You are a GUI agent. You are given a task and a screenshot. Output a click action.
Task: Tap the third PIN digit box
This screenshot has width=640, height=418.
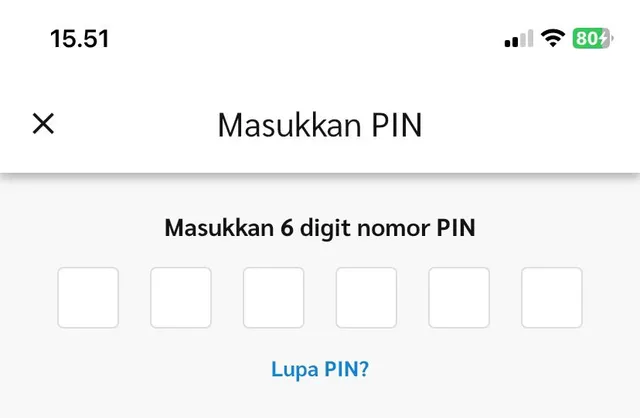click(273, 298)
